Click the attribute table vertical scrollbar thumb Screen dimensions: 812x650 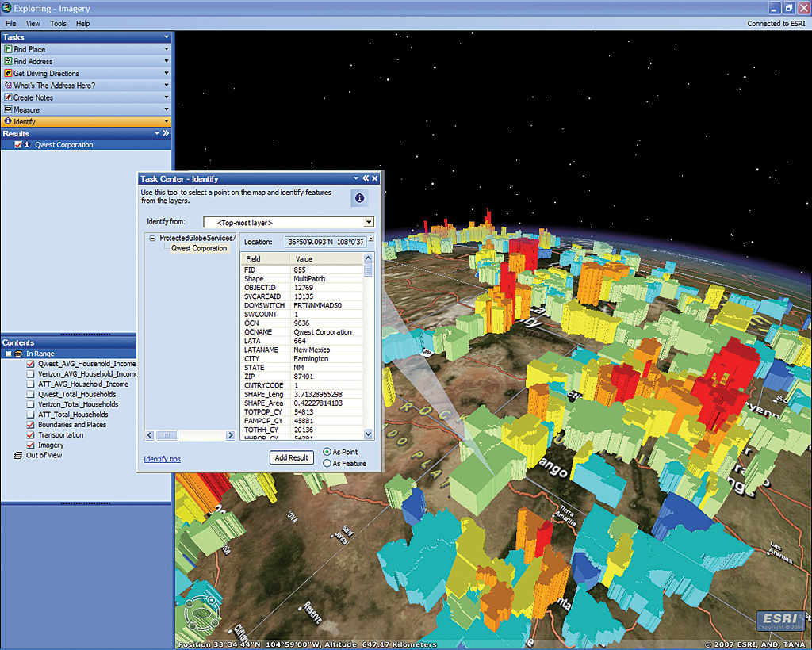click(x=368, y=270)
